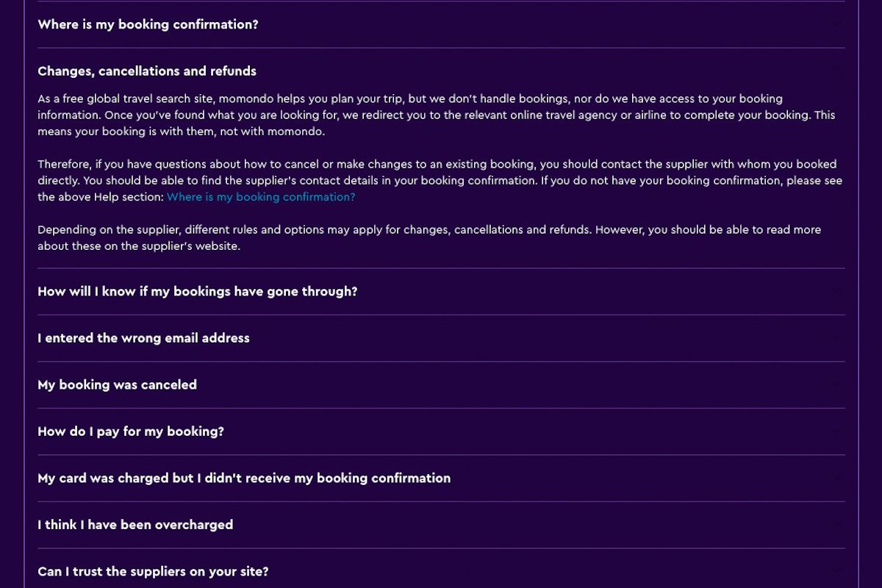Expand the 'My booking was canceled' heading
The height and width of the screenshot is (588, 882).
[117, 384]
